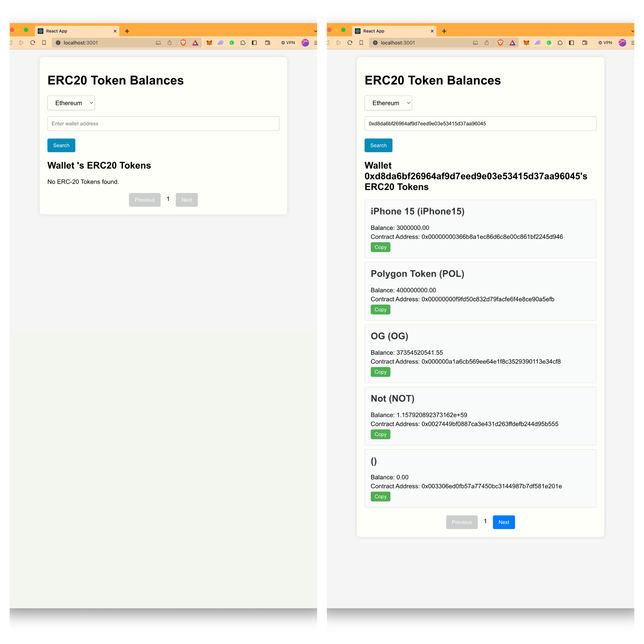Select page 1 on right panel pagination

tap(485, 521)
